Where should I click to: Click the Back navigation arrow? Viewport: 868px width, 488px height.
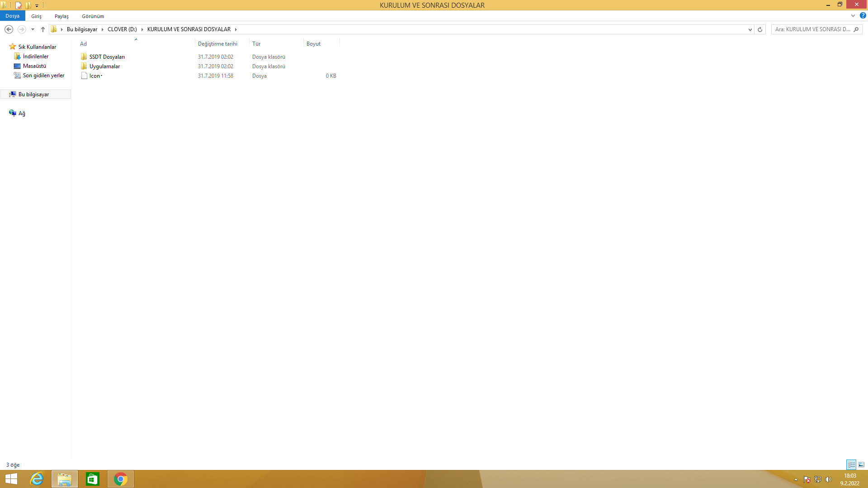[9, 29]
